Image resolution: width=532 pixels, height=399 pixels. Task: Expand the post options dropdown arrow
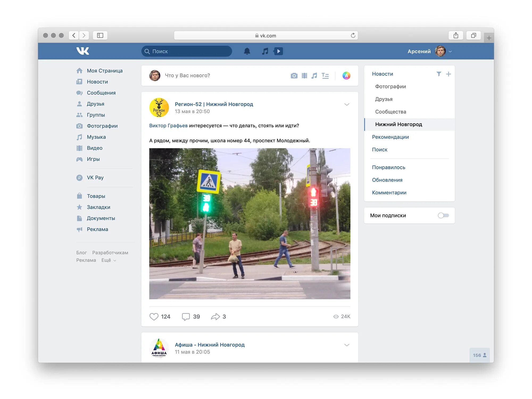pos(347,104)
